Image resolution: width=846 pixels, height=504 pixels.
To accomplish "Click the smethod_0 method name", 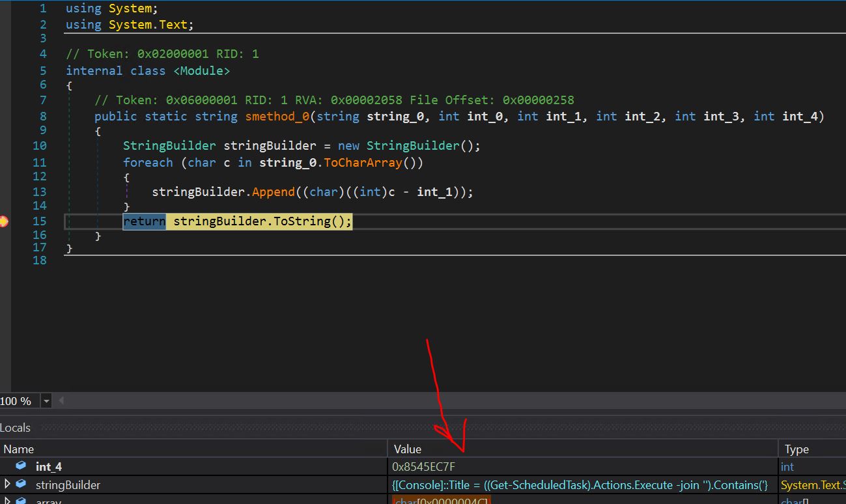I will tap(277, 117).
